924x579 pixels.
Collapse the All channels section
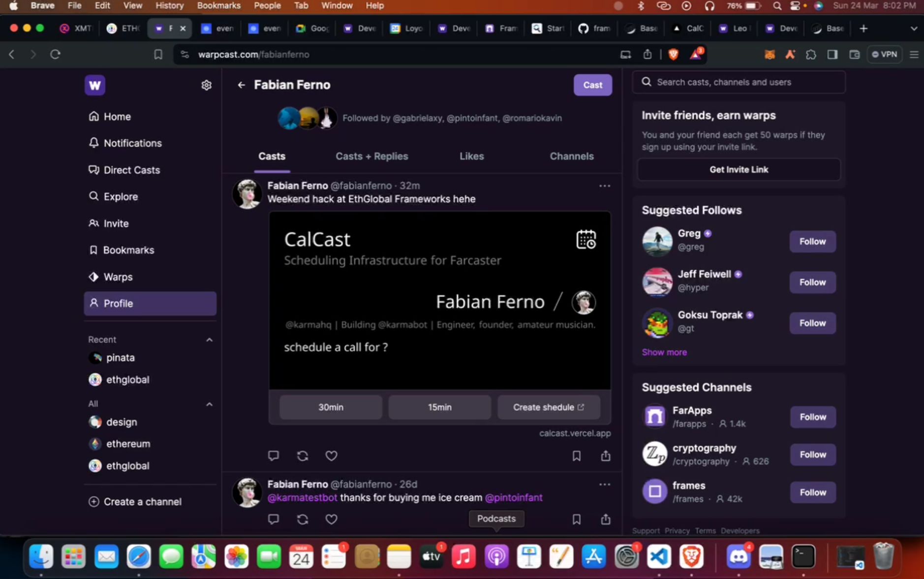[209, 404]
